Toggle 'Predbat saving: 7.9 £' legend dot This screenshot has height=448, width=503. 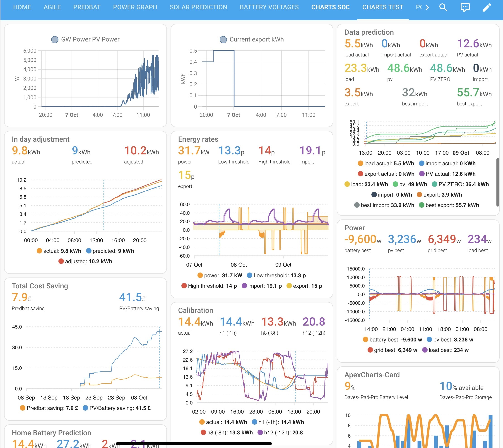click(23, 408)
